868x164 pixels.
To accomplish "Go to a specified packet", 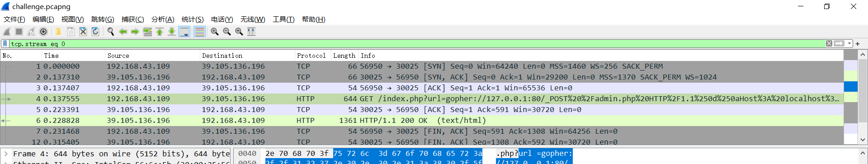I will point(147,32).
